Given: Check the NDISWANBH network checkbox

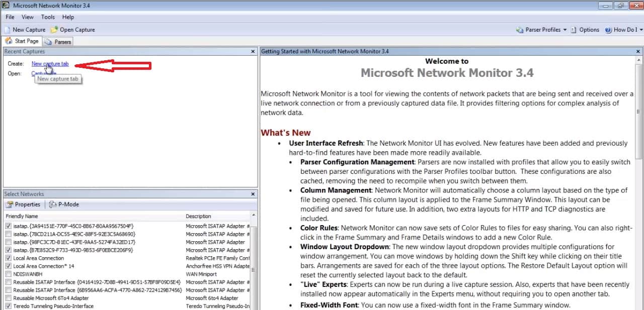Looking at the screenshot, I should pyautogui.click(x=9, y=274).
